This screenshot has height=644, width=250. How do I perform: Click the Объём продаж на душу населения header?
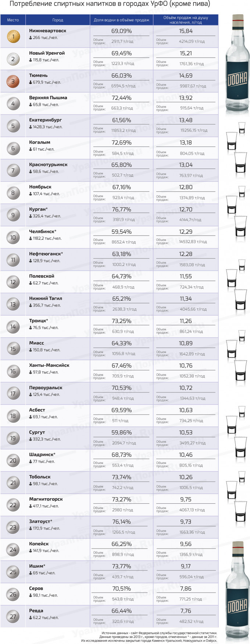click(x=186, y=20)
